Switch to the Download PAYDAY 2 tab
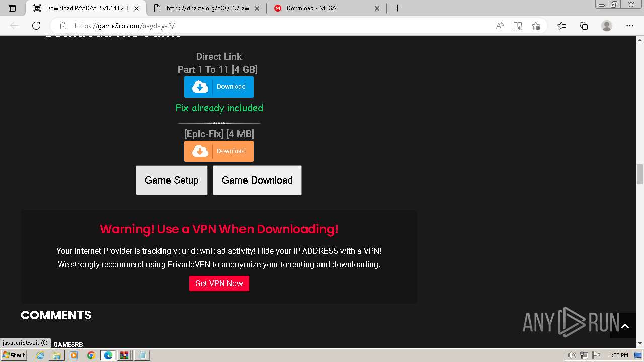 [x=87, y=8]
